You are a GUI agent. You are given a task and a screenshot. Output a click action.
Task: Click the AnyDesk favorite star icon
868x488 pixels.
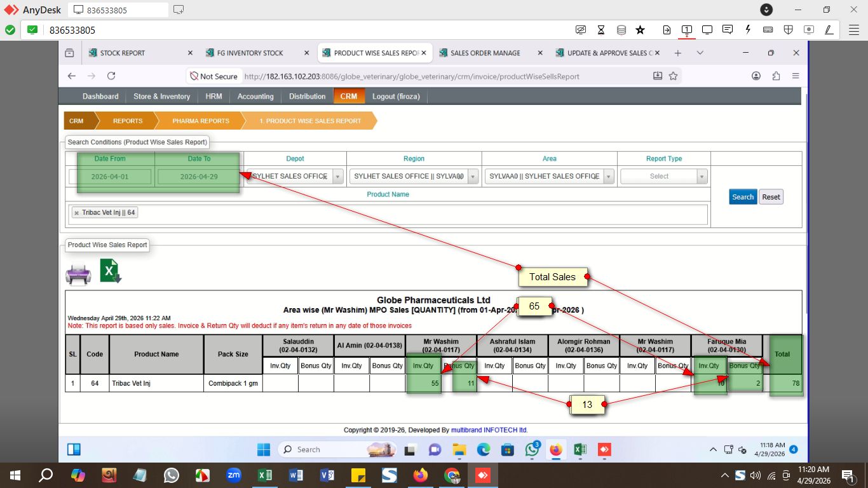(x=641, y=30)
